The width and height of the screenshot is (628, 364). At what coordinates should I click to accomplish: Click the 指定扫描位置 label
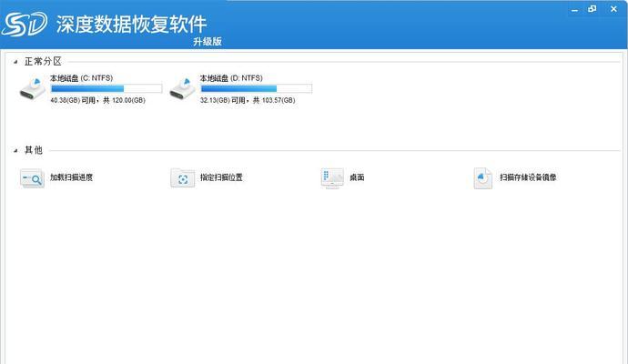(221, 177)
